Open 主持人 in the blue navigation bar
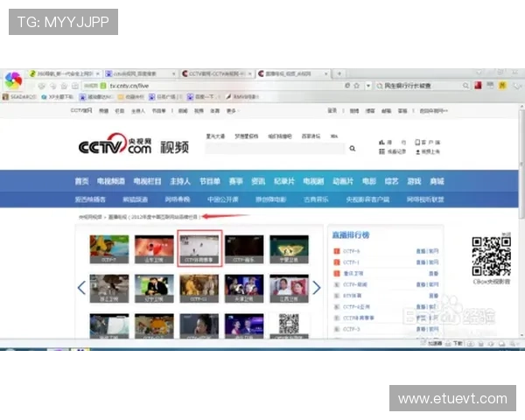Screen dimensions: 525x420 tap(180, 181)
